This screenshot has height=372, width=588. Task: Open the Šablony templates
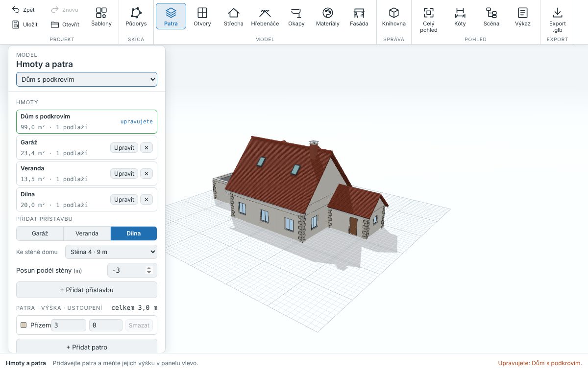click(101, 17)
